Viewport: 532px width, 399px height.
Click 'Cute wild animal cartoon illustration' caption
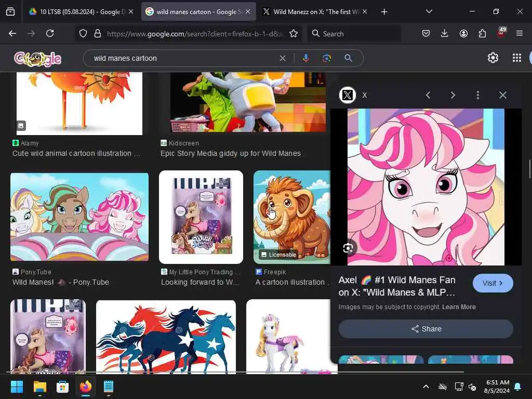pyautogui.click(x=76, y=153)
